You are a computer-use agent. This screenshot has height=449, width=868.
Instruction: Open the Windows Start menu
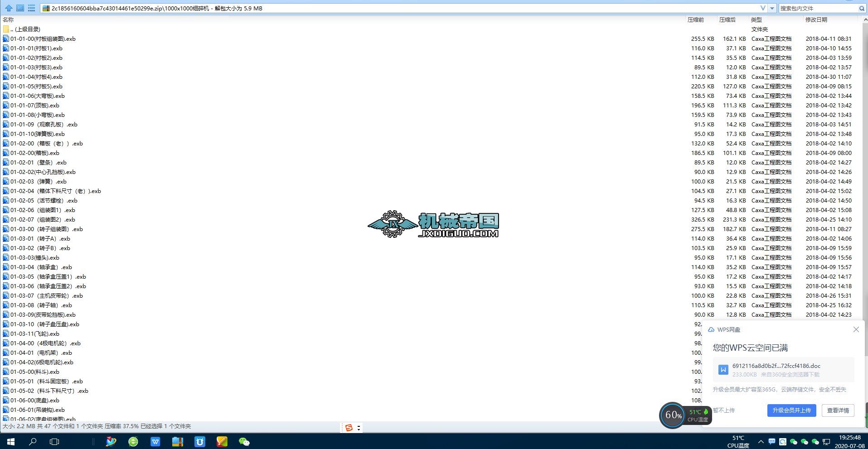[x=11, y=441]
